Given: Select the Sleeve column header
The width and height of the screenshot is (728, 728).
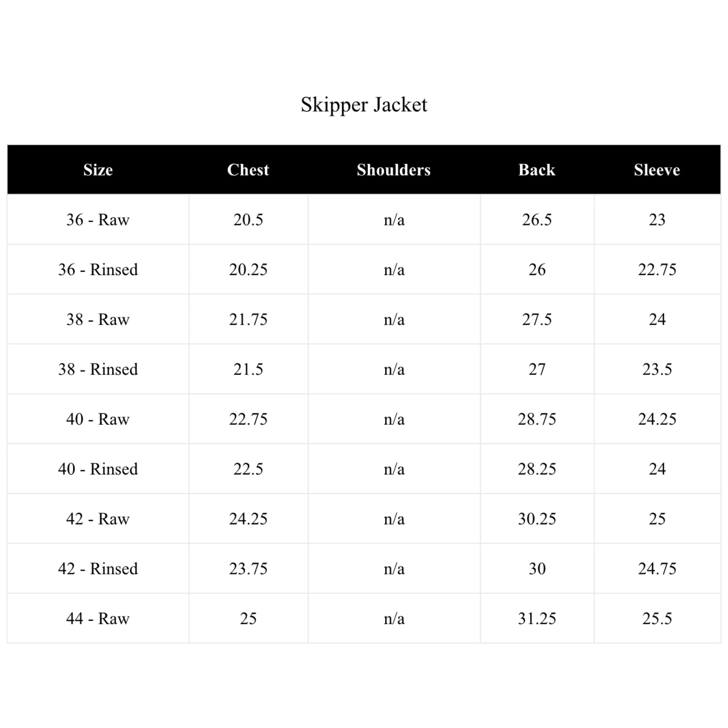Looking at the screenshot, I should (x=657, y=170).
